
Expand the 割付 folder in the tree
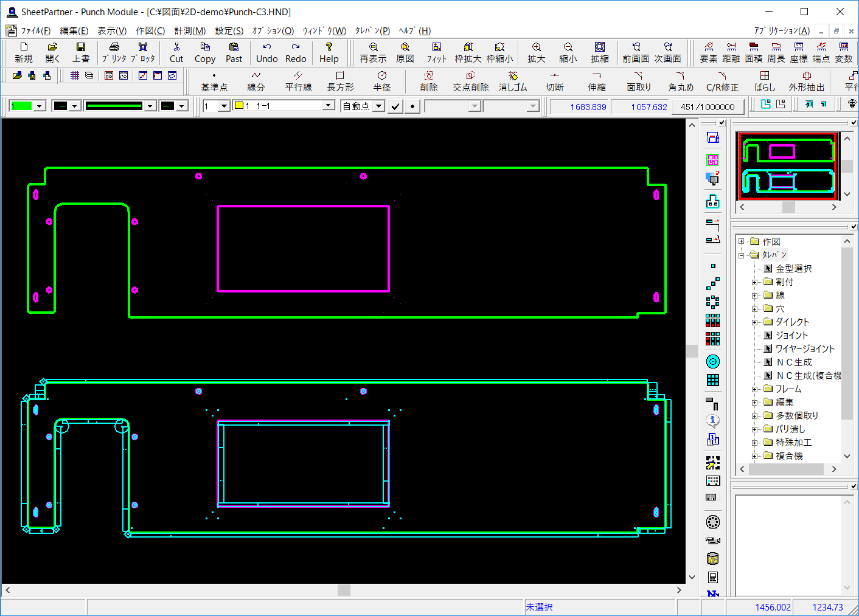coord(754,282)
